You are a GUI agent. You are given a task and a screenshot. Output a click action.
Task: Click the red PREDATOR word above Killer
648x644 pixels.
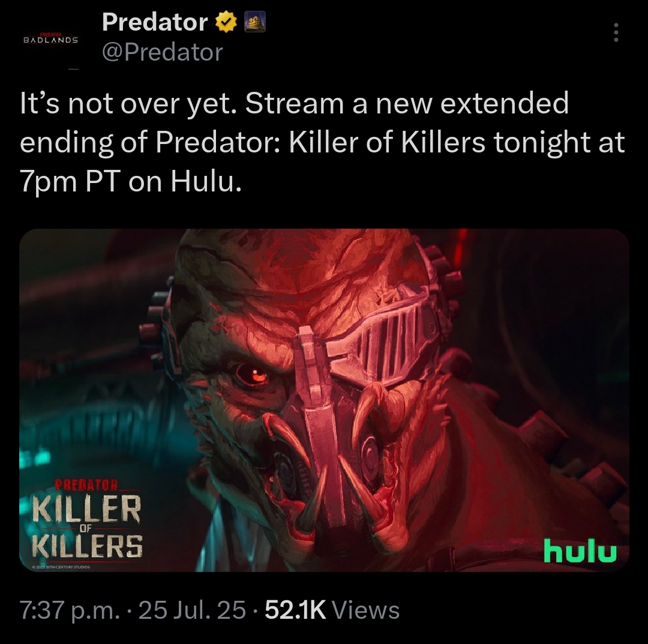click(x=87, y=483)
